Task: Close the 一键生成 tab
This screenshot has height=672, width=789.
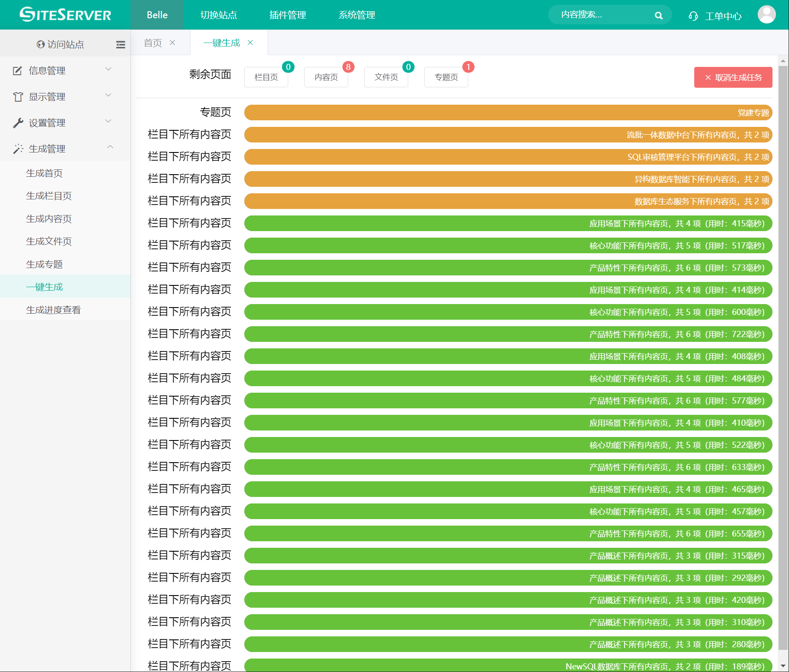Action: coord(250,43)
